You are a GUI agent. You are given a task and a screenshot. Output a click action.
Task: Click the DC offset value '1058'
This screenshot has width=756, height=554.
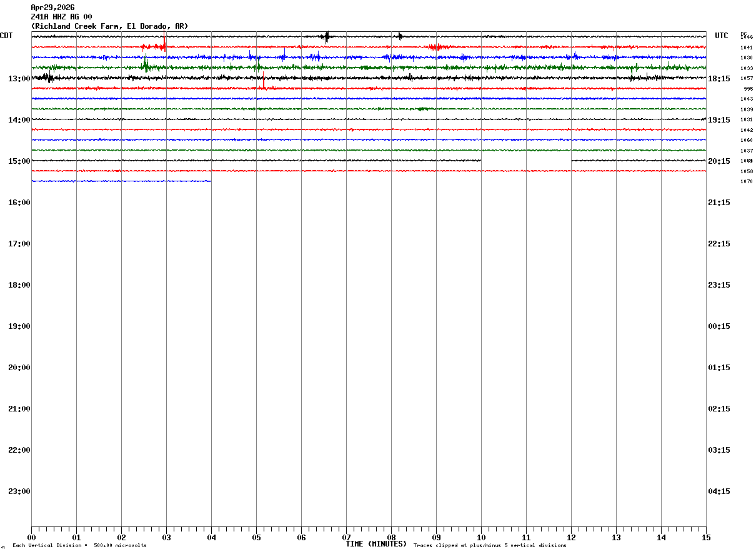[x=747, y=171]
